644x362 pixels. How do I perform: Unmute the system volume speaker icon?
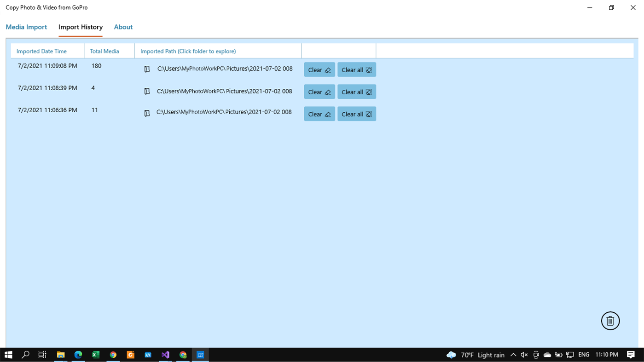pyautogui.click(x=524, y=355)
